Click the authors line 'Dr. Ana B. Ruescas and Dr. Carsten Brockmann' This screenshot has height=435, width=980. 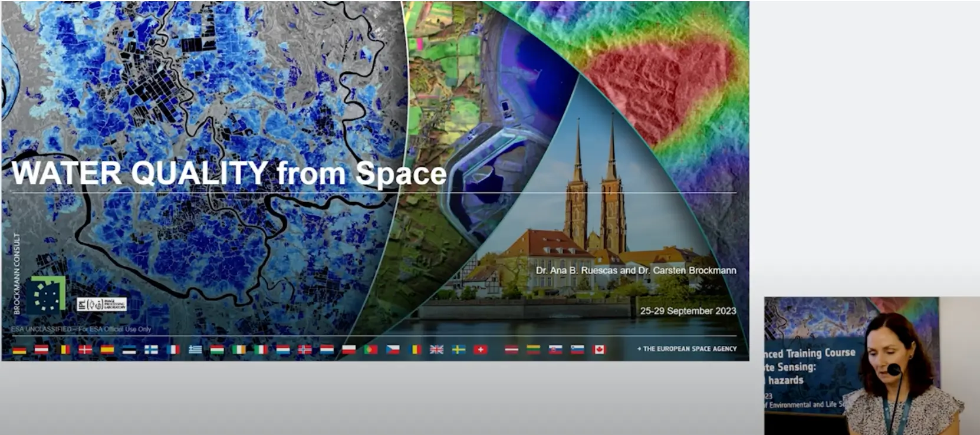[x=636, y=271]
